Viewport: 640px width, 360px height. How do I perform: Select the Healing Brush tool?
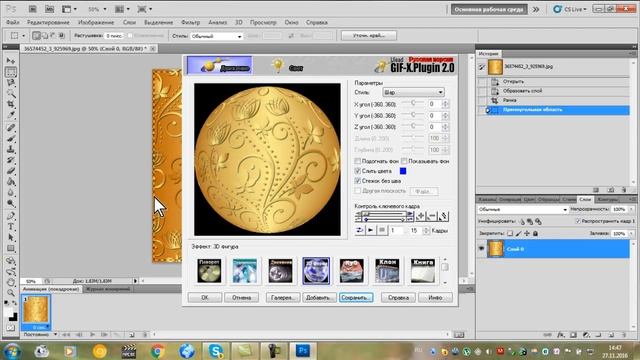pos(11,128)
